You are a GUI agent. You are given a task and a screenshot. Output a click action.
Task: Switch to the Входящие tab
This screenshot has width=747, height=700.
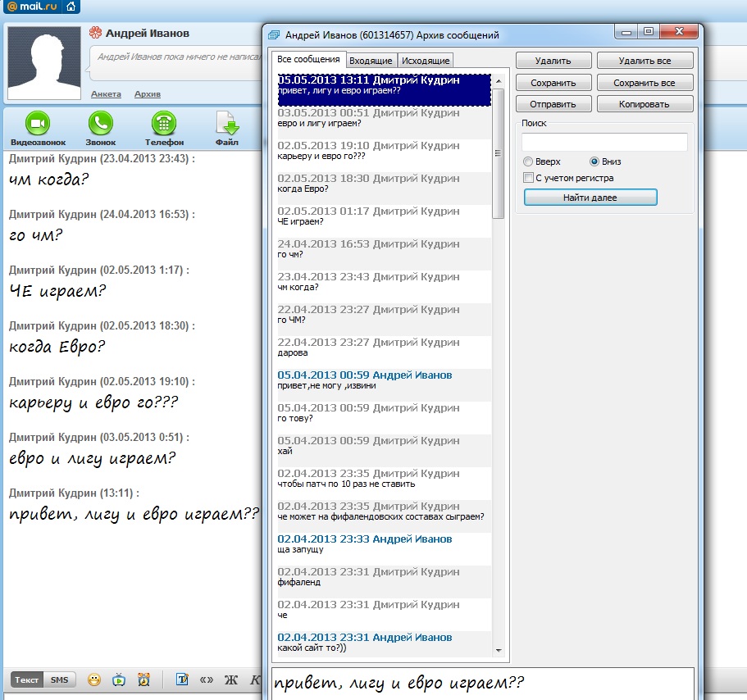[371, 61]
